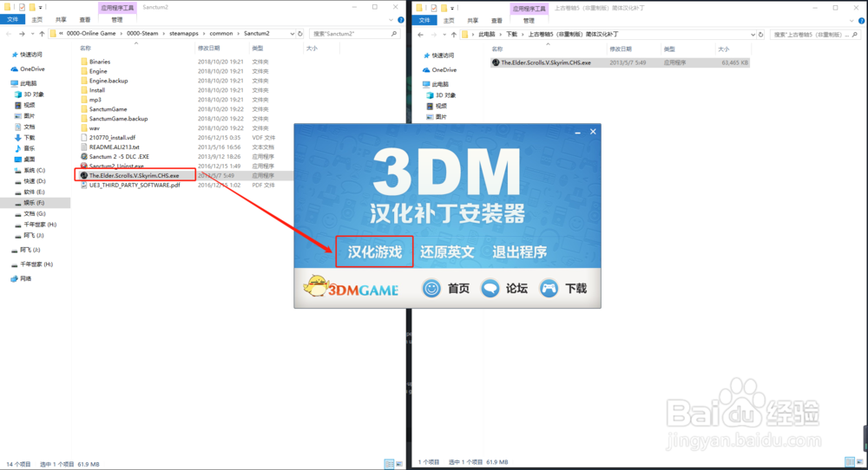Select the Binaries folder in Sanctum2 window
868x470 pixels.
pos(100,62)
